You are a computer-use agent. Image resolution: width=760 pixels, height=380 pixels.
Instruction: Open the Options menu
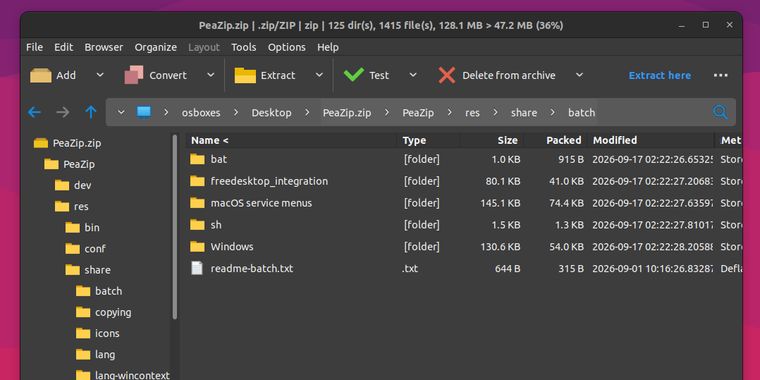(287, 47)
